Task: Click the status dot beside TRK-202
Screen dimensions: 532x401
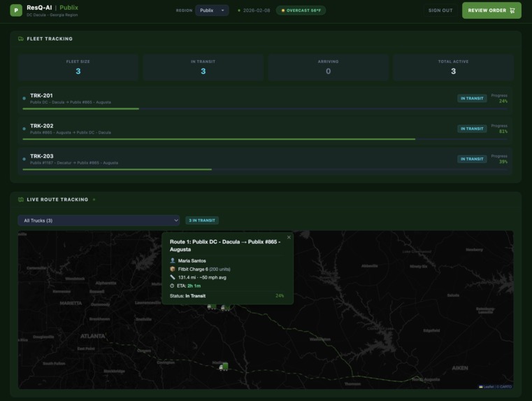Action: (24, 129)
